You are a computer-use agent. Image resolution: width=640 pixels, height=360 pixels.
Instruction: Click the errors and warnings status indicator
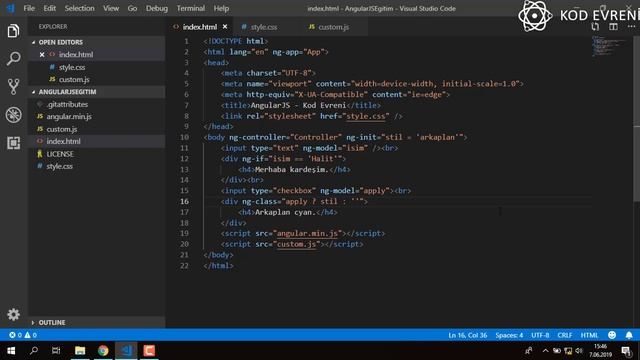pyautogui.click(x=23, y=335)
